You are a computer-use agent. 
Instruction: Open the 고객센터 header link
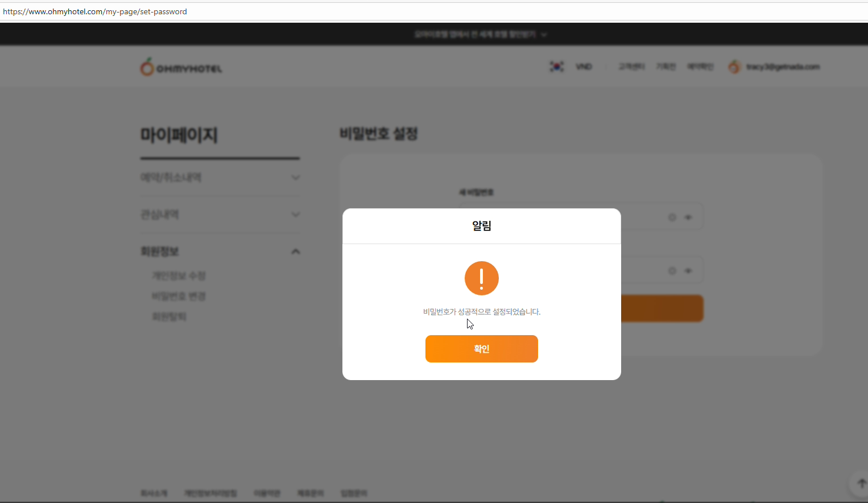[x=631, y=67]
